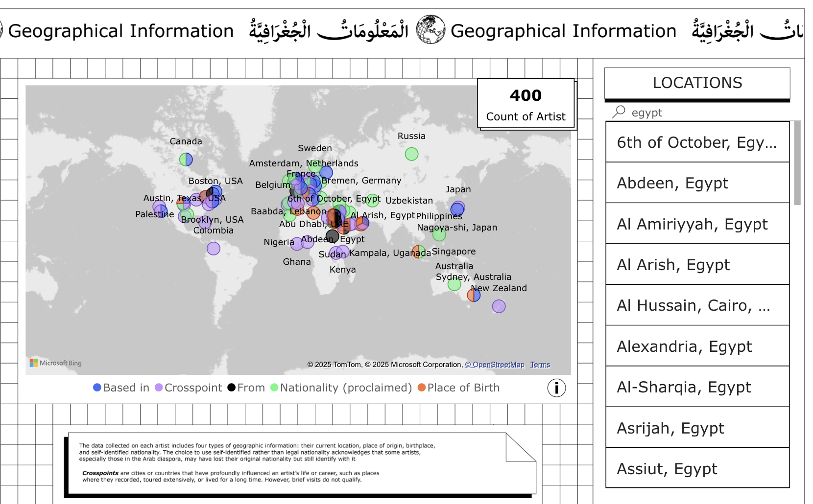The height and width of the screenshot is (504, 813).
Task: Click the Colombia purple map bubble
Action: (x=214, y=249)
